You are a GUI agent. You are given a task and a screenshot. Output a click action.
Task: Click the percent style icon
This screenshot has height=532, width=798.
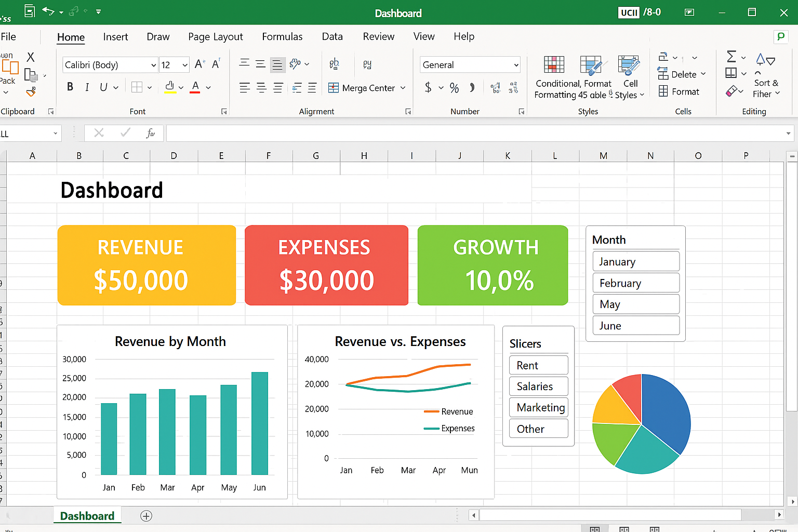[454, 88]
